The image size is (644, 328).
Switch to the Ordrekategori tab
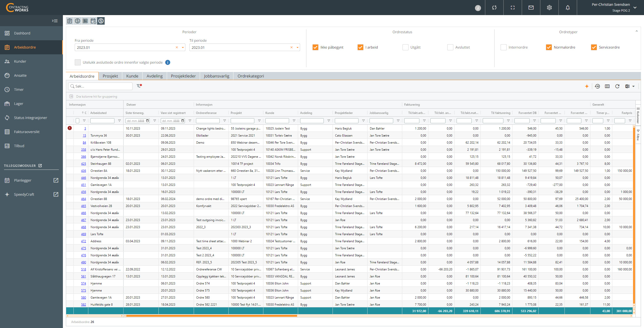click(251, 76)
